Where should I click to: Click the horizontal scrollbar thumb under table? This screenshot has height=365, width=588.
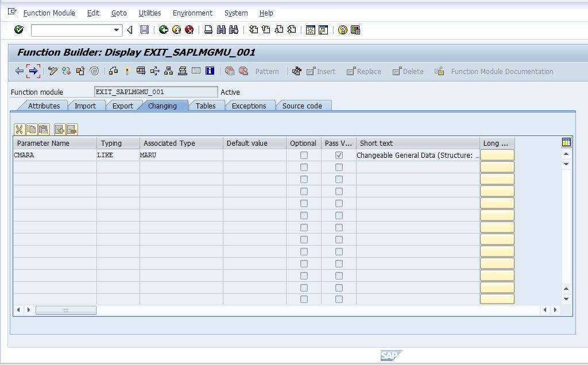point(66,310)
